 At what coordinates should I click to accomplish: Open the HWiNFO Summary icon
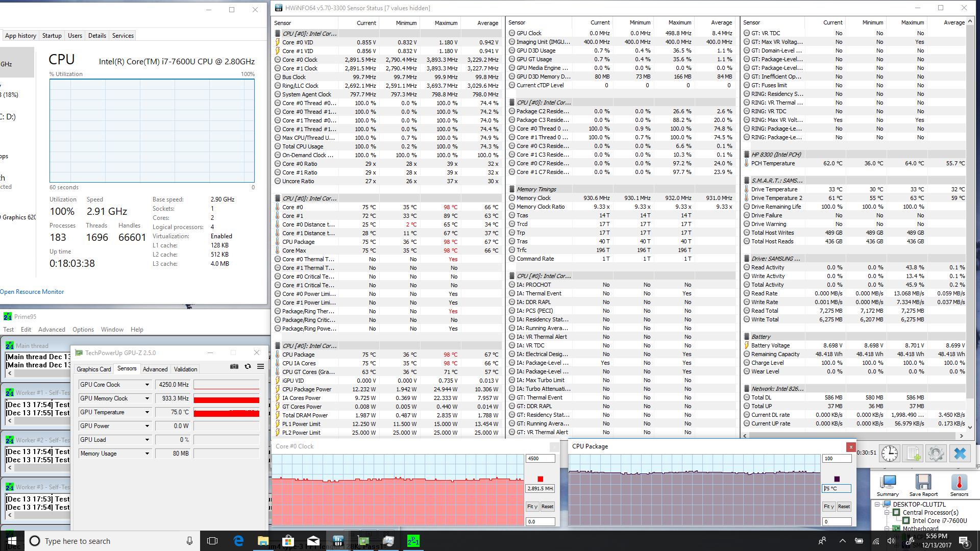[x=888, y=485]
